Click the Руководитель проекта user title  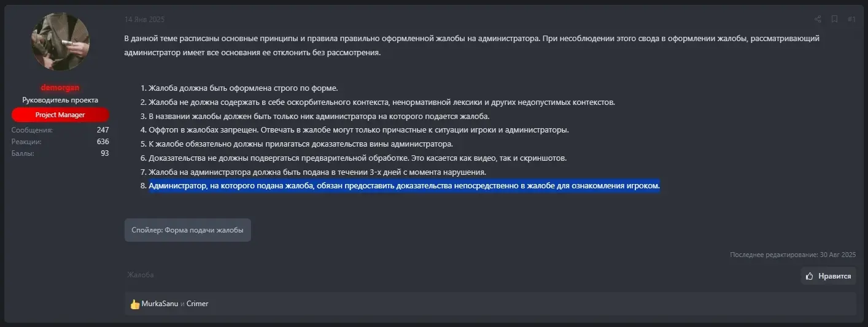pyautogui.click(x=60, y=100)
